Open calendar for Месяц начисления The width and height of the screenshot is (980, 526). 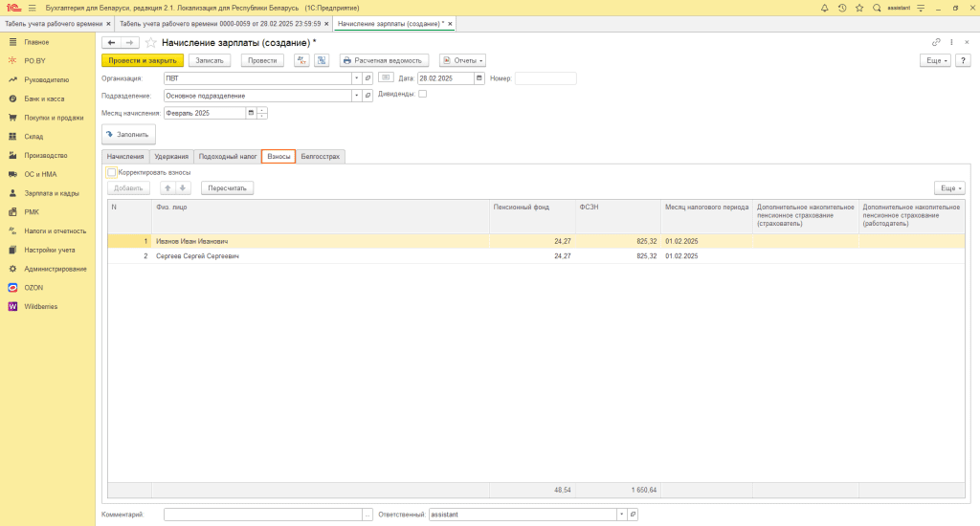tap(251, 113)
